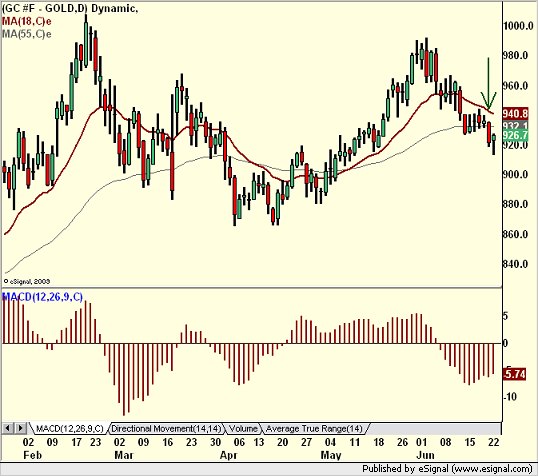Click the 5.74 MACD value marker

(x=514, y=374)
